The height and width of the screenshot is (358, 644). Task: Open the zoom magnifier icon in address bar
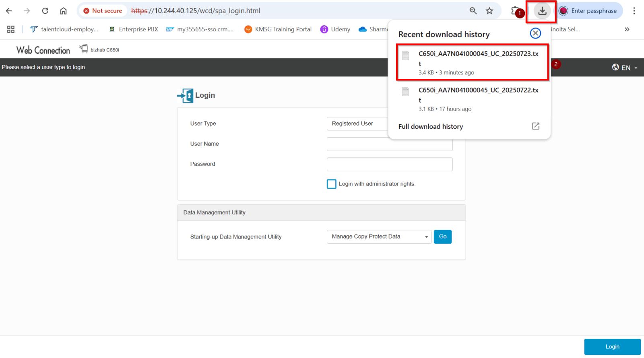point(473,11)
